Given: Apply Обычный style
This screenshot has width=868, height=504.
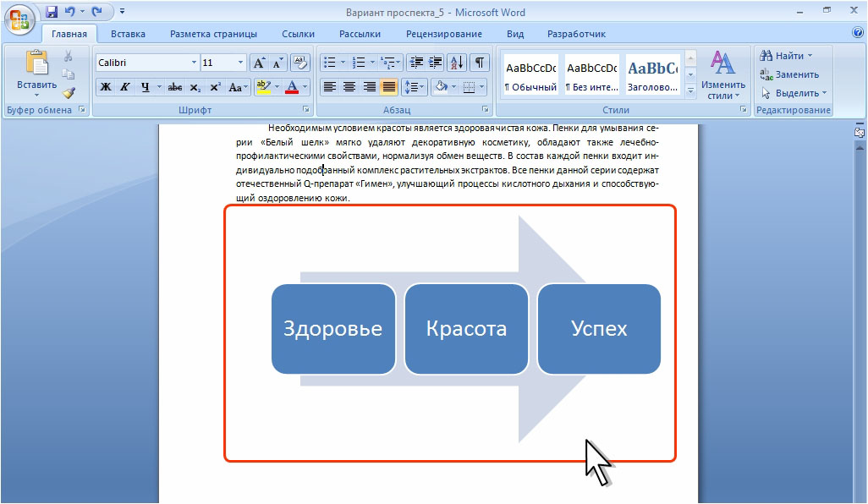Looking at the screenshot, I should point(530,76).
